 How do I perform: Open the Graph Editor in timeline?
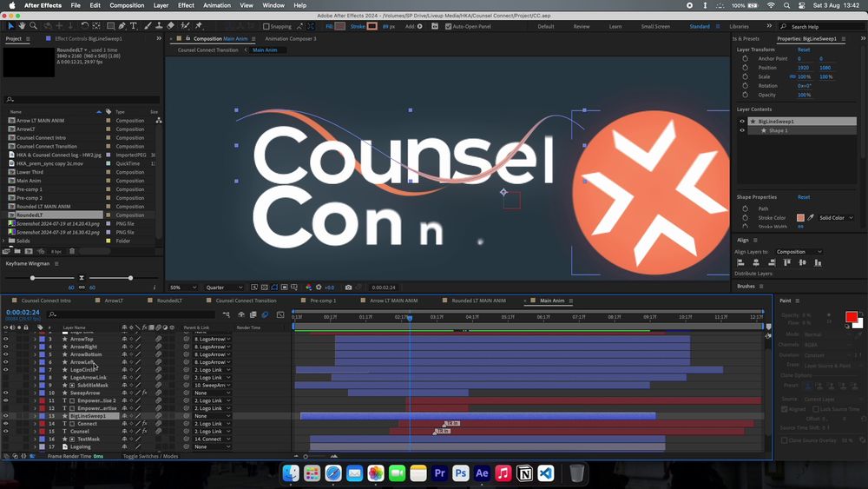(x=280, y=314)
